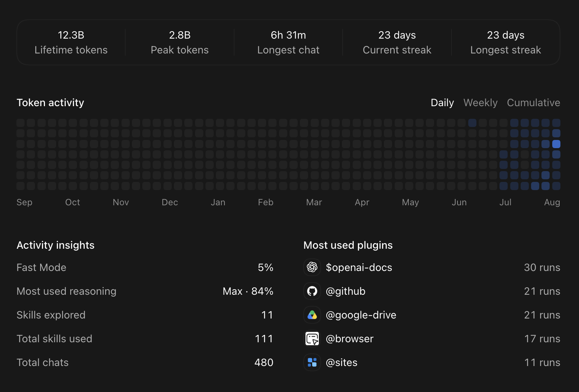Switch token activity to Cumulative view

click(x=533, y=103)
